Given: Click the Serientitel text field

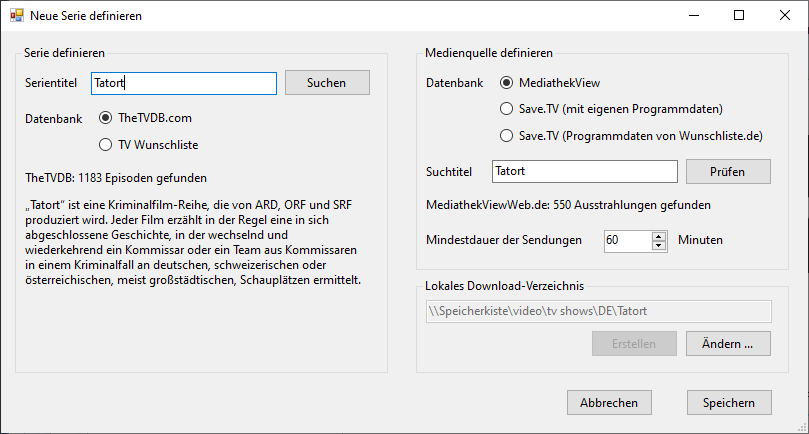Looking at the screenshot, I should tap(183, 83).
